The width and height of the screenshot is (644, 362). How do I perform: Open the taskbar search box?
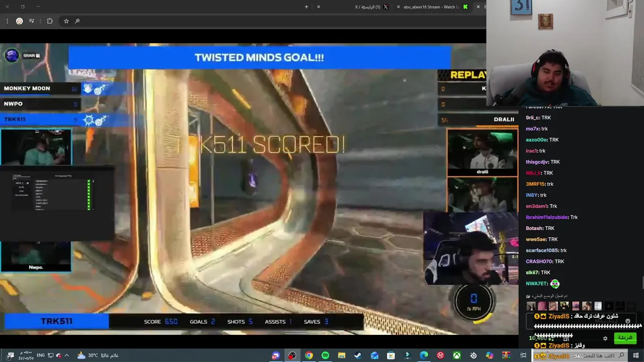(x=579, y=355)
